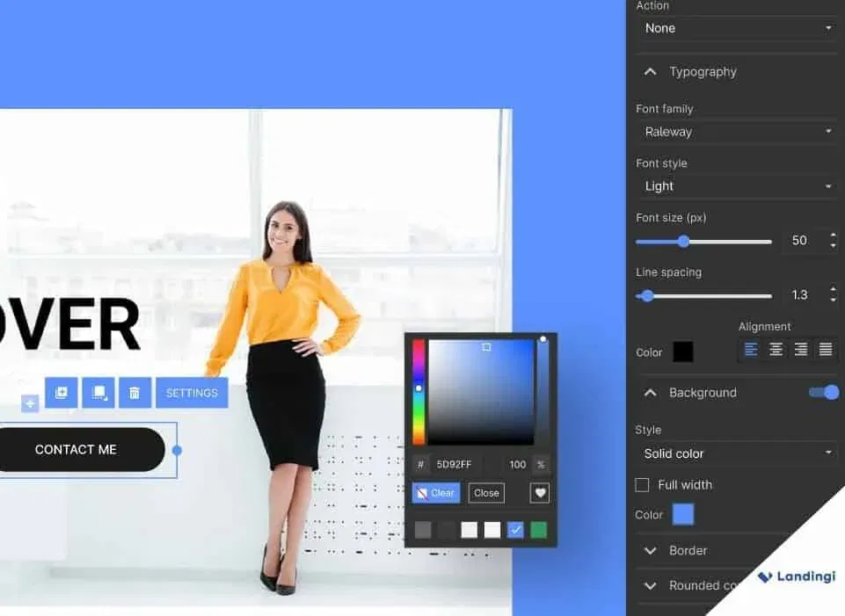Image resolution: width=845 pixels, height=616 pixels.
Task: Toggle the Background section switch
Action: pyautogui.click(x=825, y=393)
